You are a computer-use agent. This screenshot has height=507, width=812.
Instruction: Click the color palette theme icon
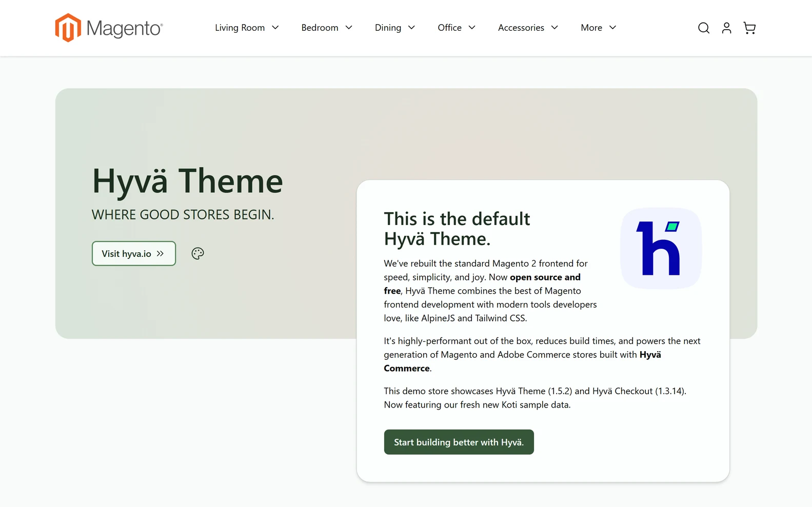coord(197,253)
